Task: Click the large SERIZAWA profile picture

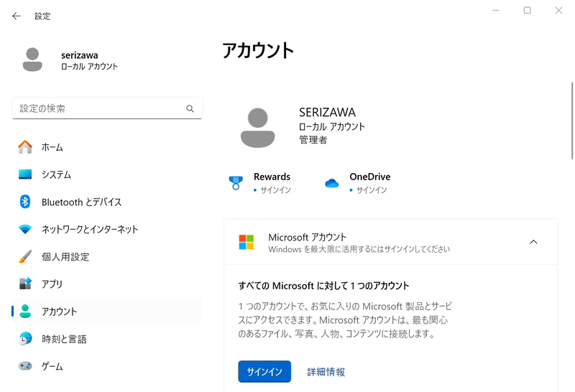Action: (x=258, y=128)
